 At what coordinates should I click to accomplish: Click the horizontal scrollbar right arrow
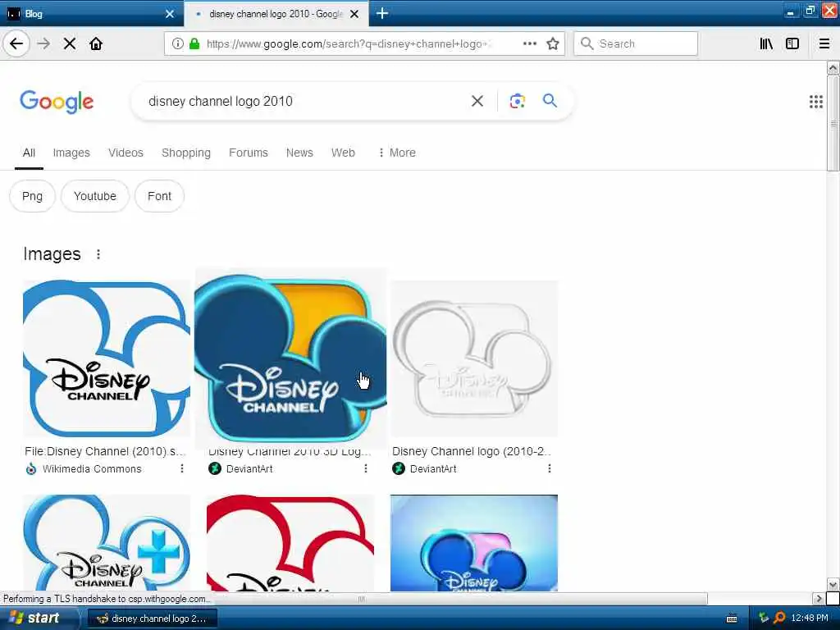(818, 598)
